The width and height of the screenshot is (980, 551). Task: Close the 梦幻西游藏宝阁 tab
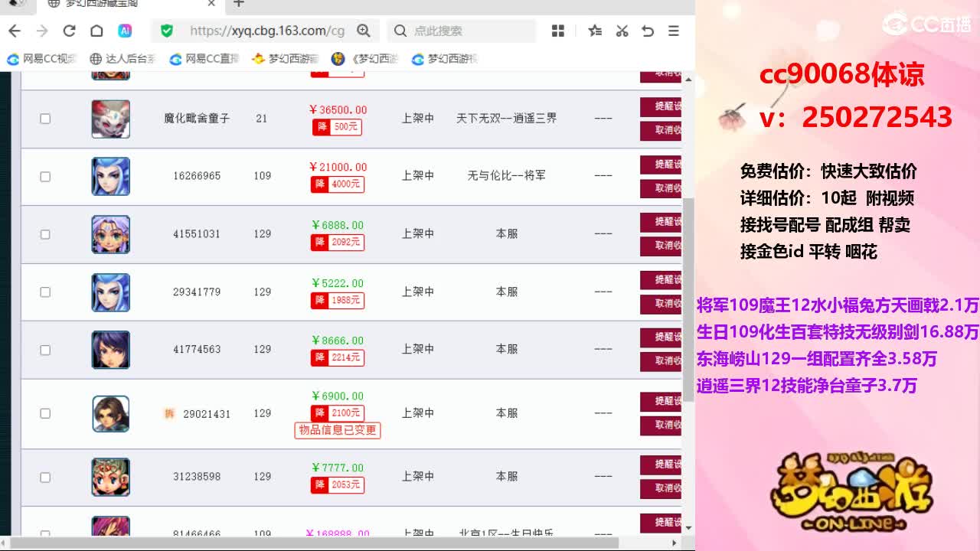[212, 4]
